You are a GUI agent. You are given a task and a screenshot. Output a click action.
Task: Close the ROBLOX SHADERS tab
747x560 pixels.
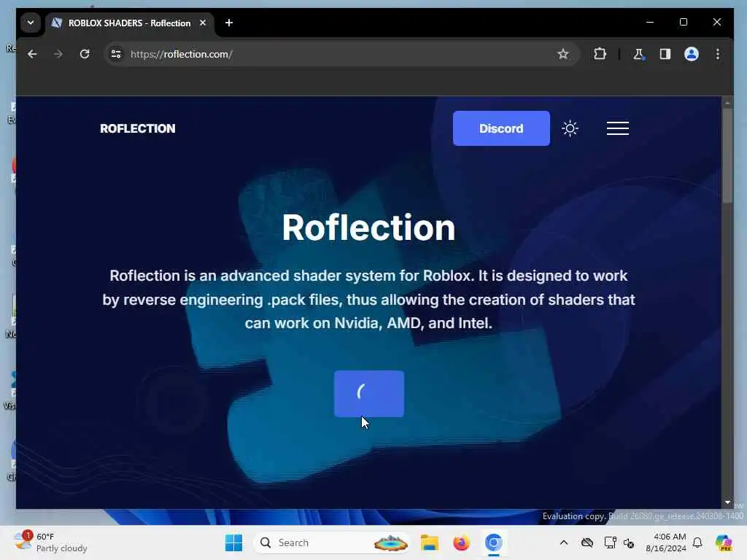(x=203, y=23)
